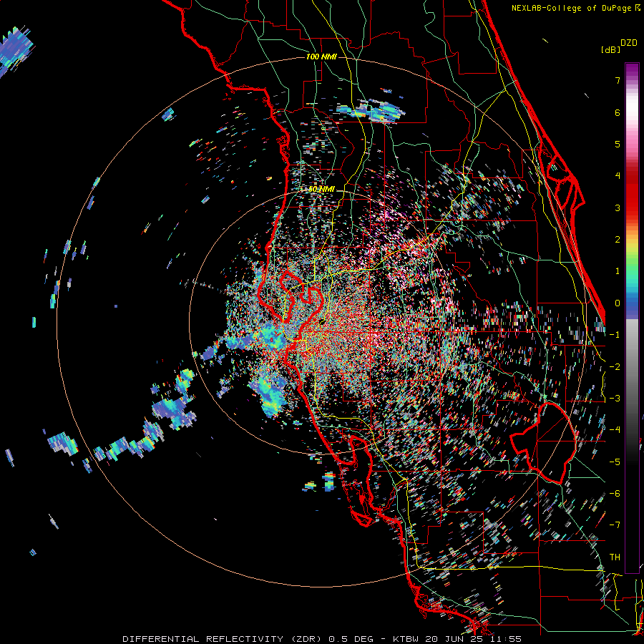Click the 0 value on the color scale

pos(618,303)
